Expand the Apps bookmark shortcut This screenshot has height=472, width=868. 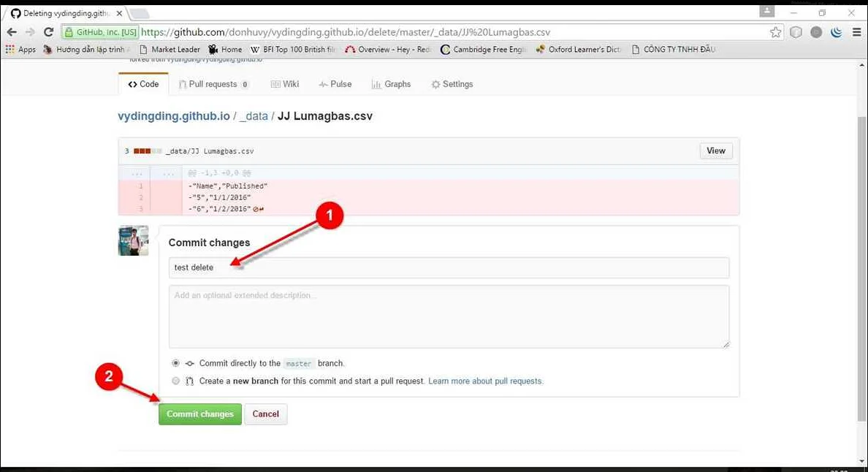tap(22, 49)
